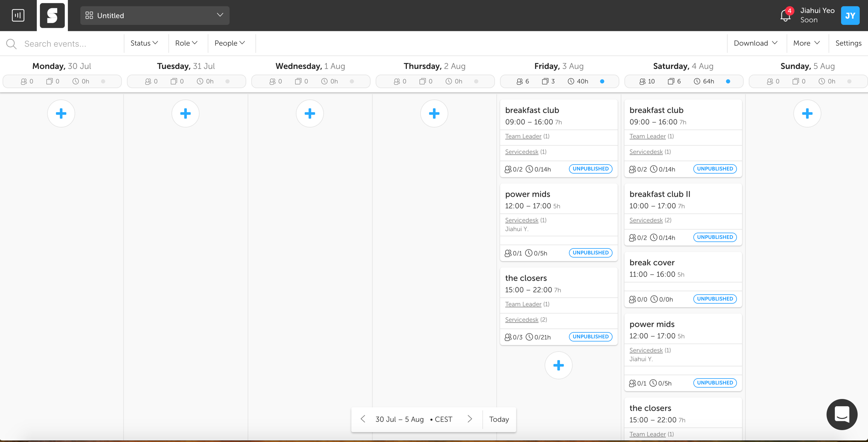Viewport: 868px width, 442px height.
Task: Click the search magnifier icon
Action: coord(11,44)
